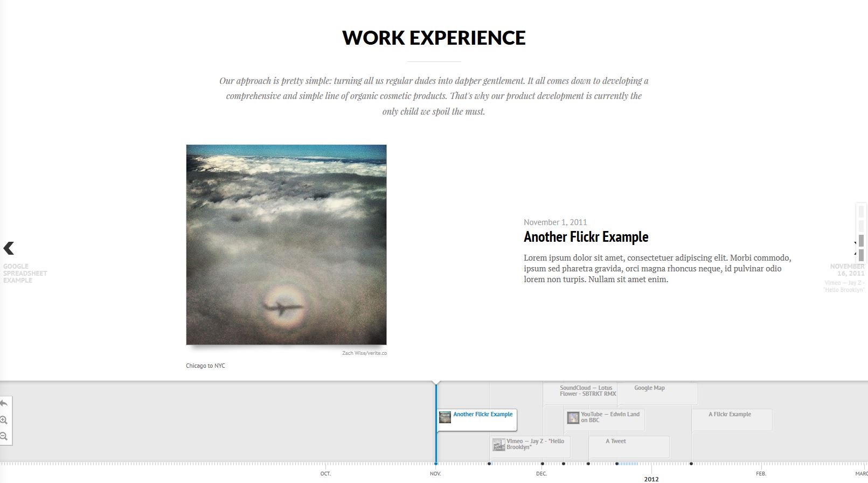Select 'Google Map' timeline flag

[x=657, y=393]
